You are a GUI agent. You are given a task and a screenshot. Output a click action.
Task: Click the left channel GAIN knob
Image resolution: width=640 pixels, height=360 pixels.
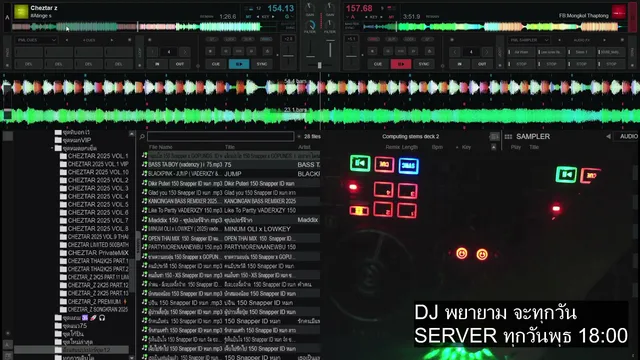(310, 7)
